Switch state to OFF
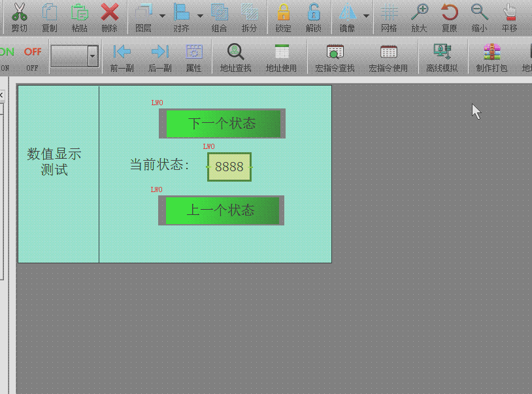532x394 pixels. click(x=33, y=53)
